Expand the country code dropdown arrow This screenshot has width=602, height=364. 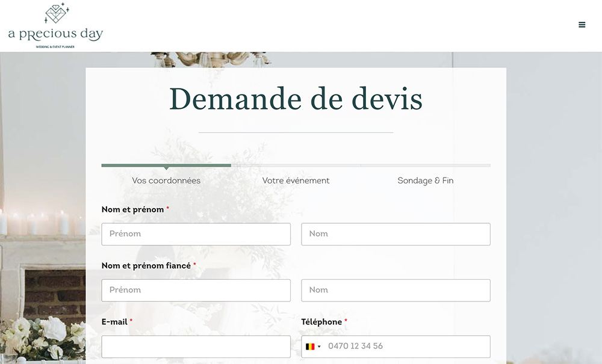coord(319,347)
